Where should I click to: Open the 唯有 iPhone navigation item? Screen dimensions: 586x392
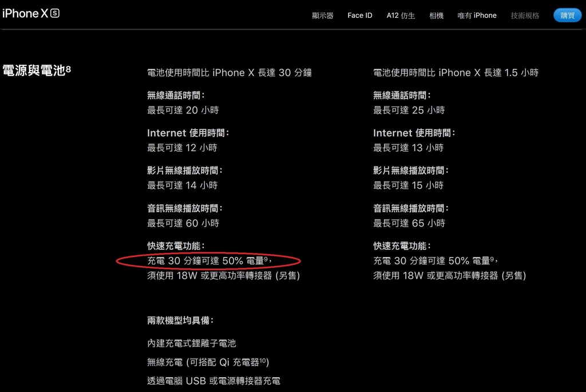pos(477,15)
